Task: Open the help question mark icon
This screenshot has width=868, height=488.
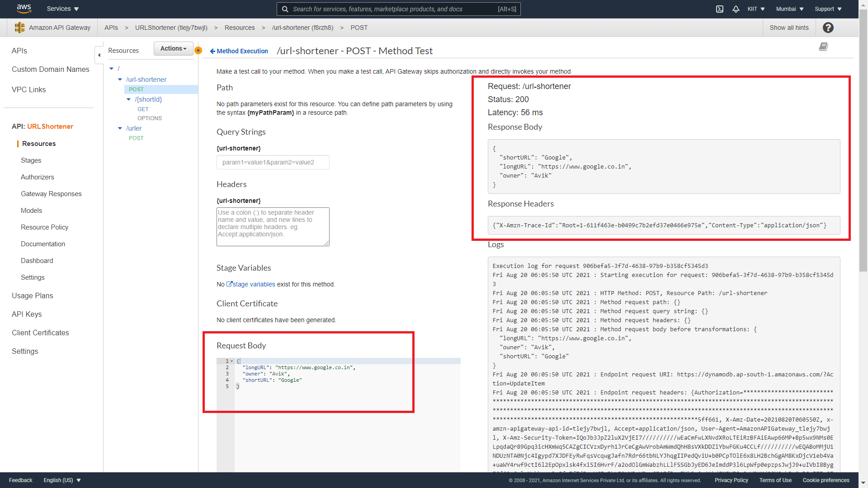Action: pos(828,28)
